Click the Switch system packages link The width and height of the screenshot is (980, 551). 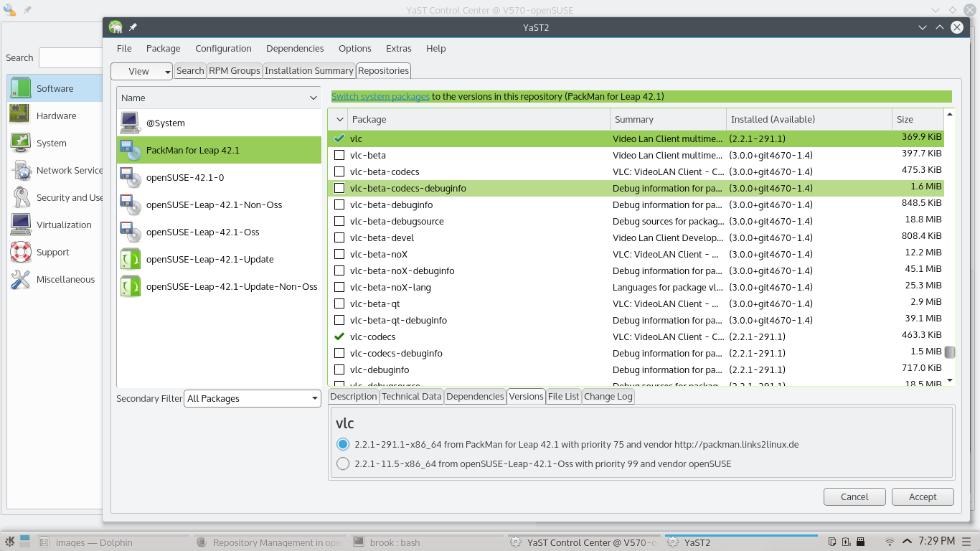[380, 96]
